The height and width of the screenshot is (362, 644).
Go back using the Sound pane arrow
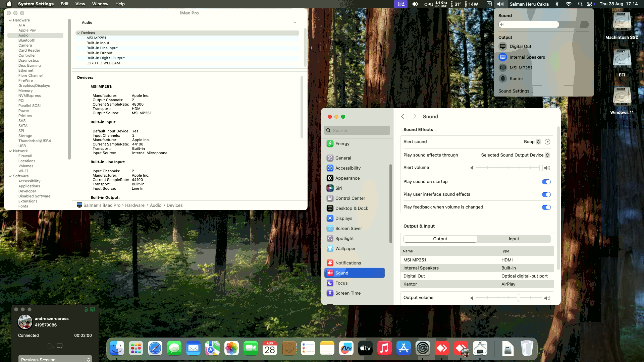click(x=402, y=116)
